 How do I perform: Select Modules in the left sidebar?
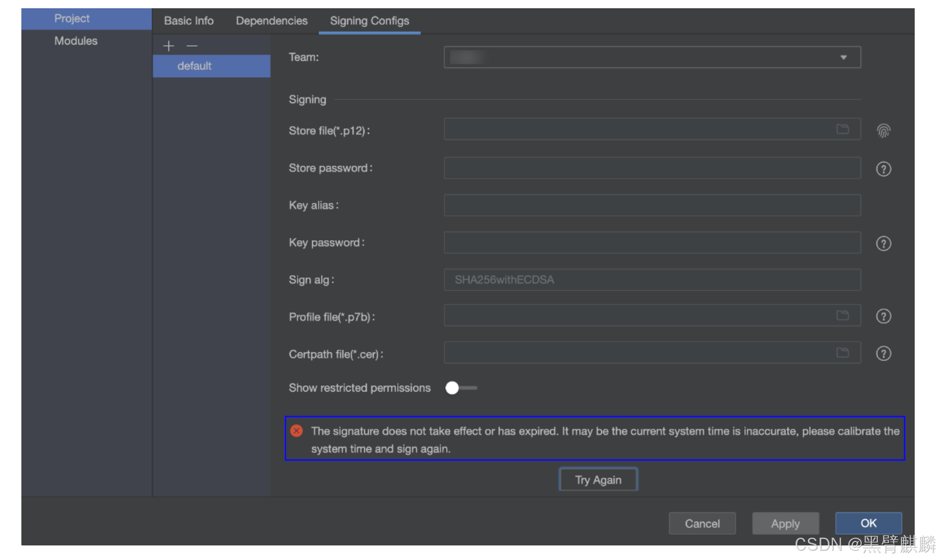[76, 41]
